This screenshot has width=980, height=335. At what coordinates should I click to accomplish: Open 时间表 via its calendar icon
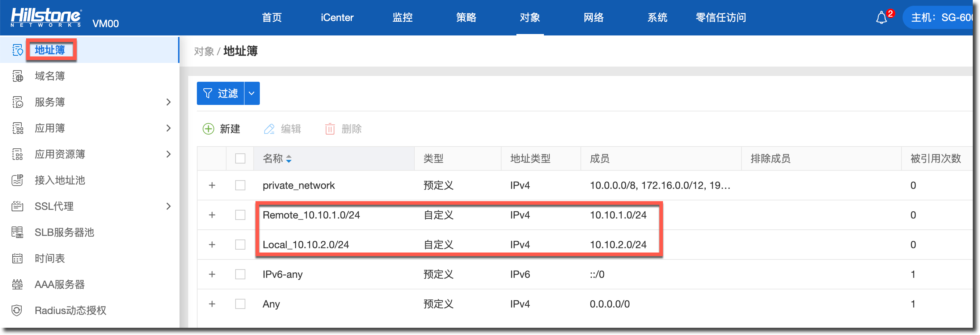point(17,259)
